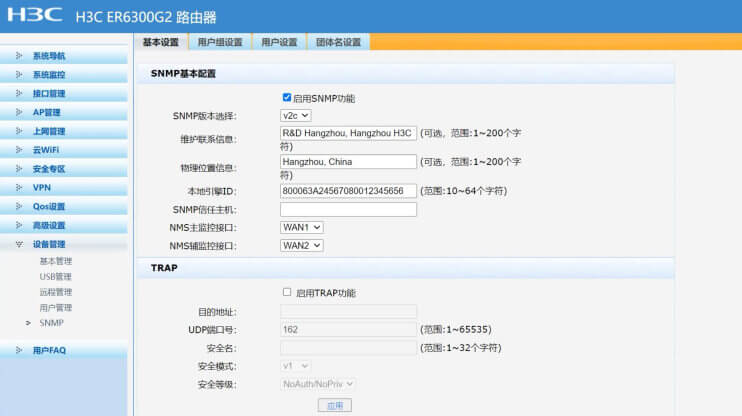
Task: Expand 高级设置 menu arrow
Action: (x=19, y=225)
